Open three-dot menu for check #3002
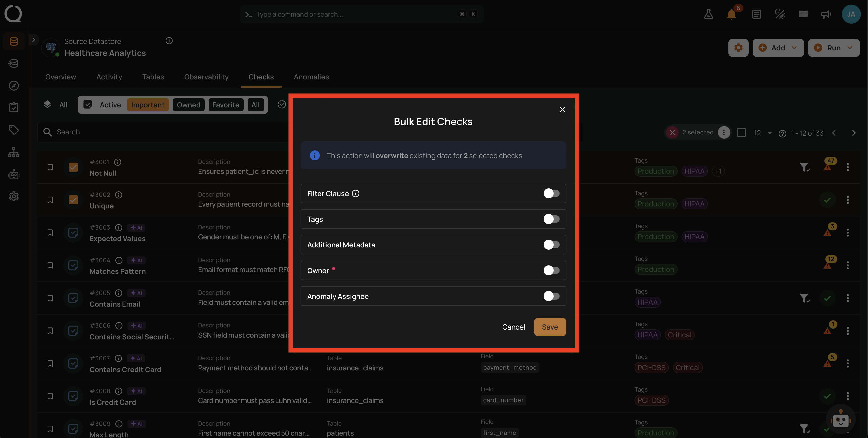The image size is (868, 438). (x=848, y=200)
